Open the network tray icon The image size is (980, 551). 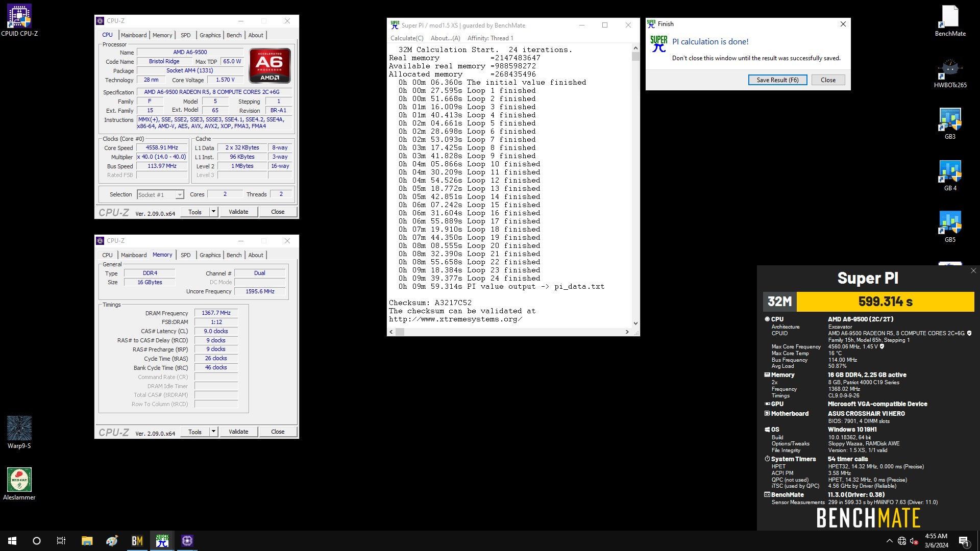tap(902, 541)
